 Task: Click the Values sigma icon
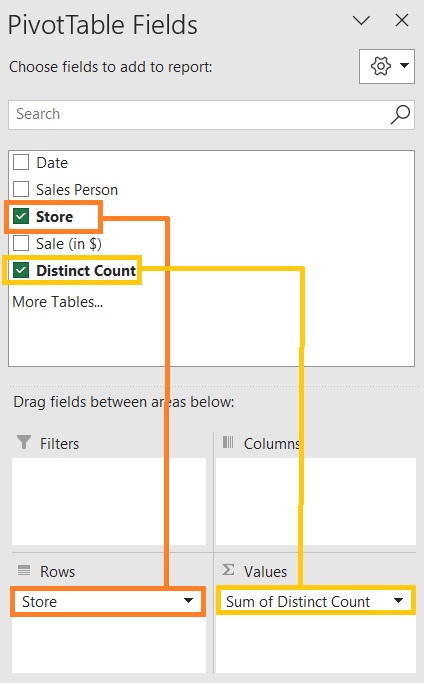[228, 569]
